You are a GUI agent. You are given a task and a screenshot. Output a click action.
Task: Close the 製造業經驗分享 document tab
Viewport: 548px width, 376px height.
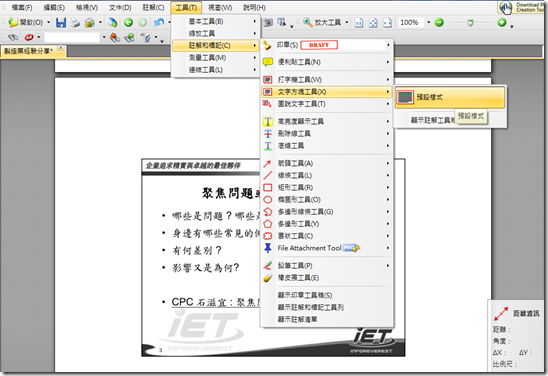point(61,48)
